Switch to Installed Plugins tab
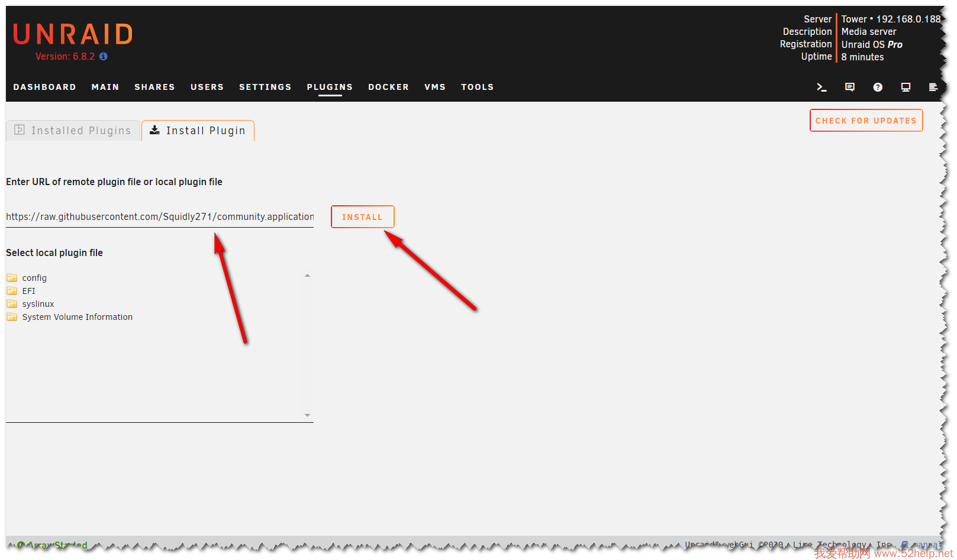 point(73,131)
